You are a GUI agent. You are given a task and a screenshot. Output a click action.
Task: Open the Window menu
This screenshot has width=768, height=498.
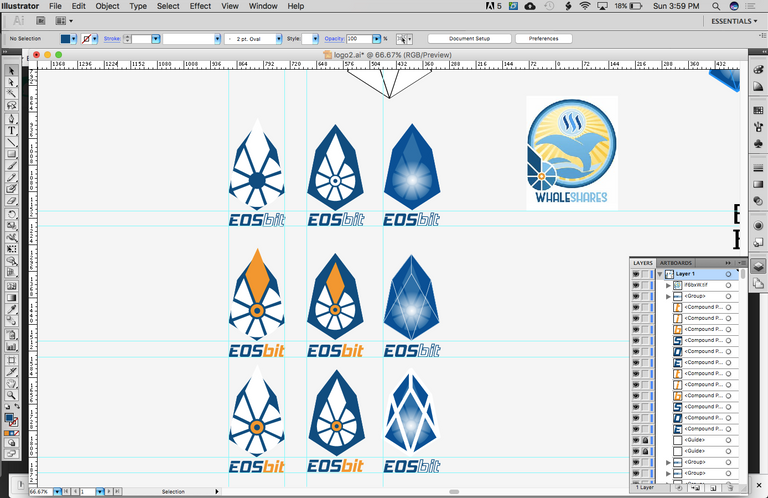click(x=263, y=6)
